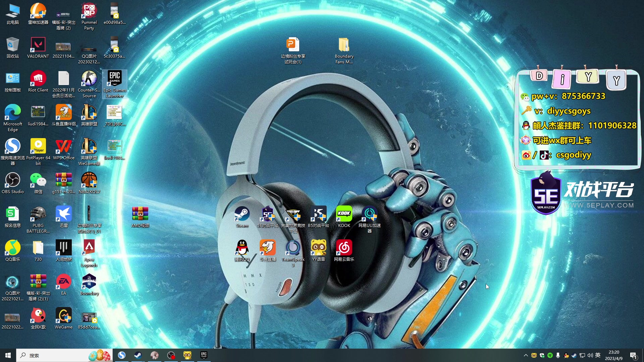Viewport: 644px width, 362px height.
Task: Open the EA desktop shortcut
Action: 63,284
